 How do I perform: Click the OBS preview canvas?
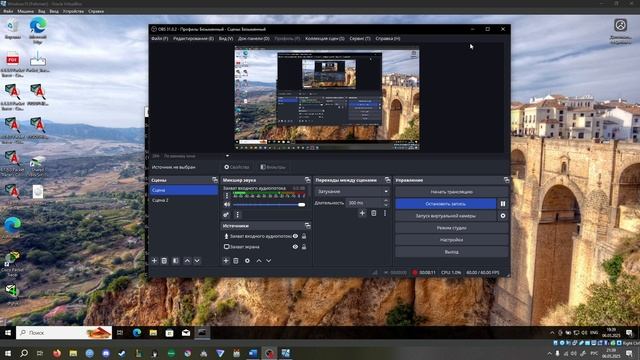click(x=327, y=98)
